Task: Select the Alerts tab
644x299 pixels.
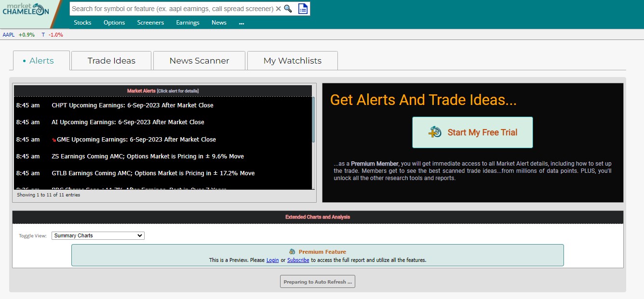Action: [41, 61]
